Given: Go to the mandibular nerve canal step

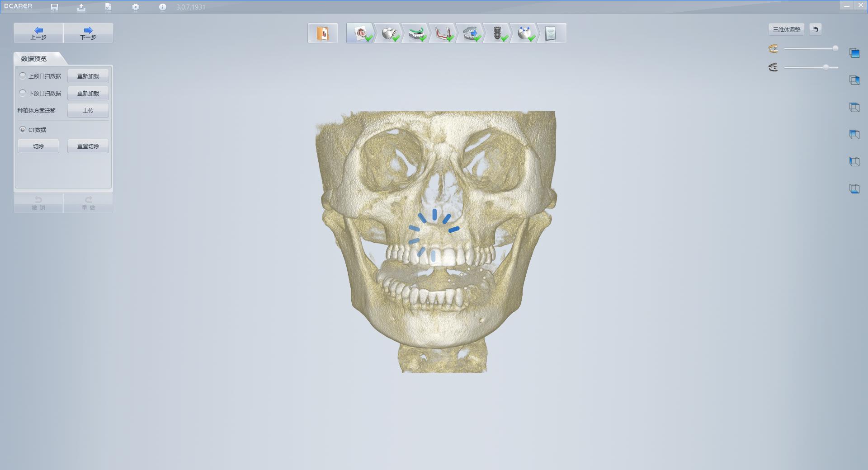Looking at the screenshot, I should tap(443, 33).
